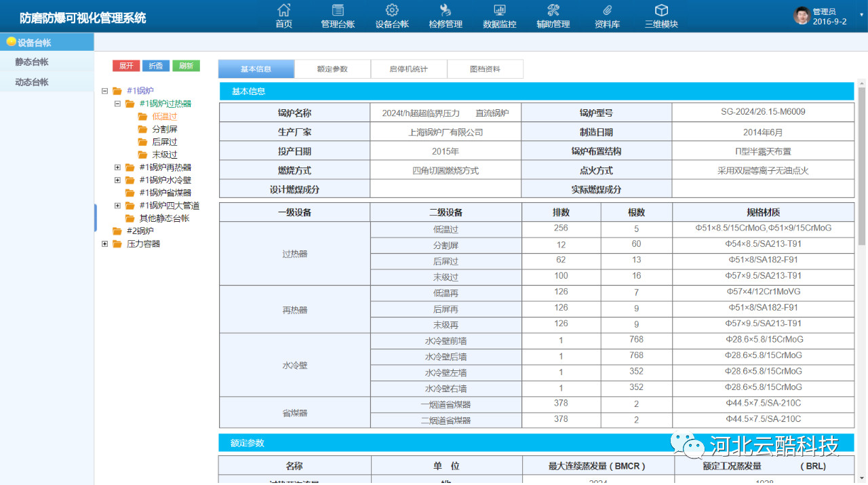Click the 辅助管理 tools icon

[x=553, y=11]
